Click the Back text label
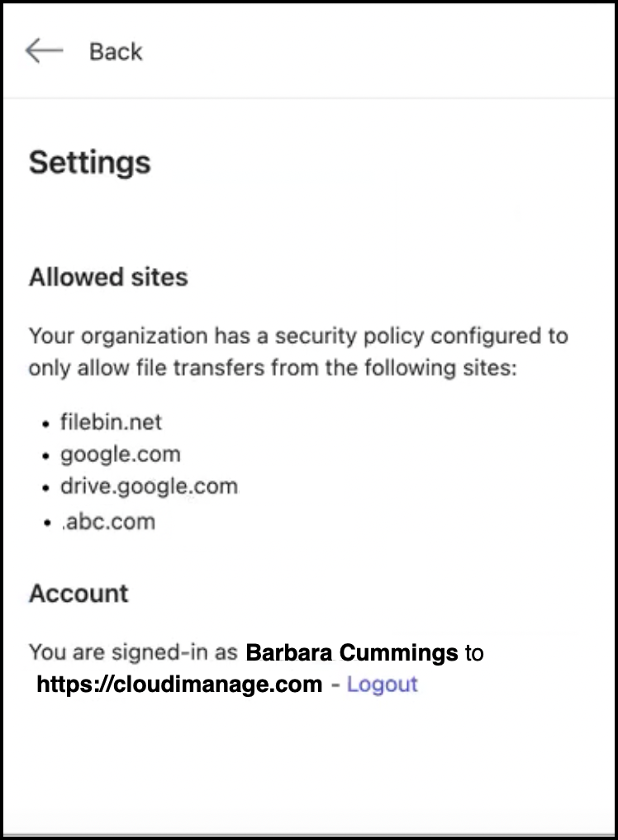The width and height of the screenshot is (618, 840). pyautogui.click(x=116, y=51)
